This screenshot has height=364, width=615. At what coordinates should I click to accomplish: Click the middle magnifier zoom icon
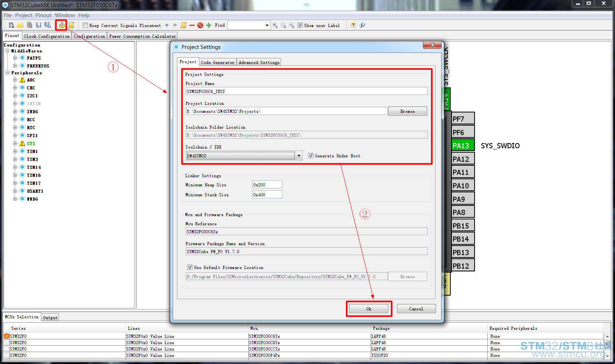coord(283,25)
